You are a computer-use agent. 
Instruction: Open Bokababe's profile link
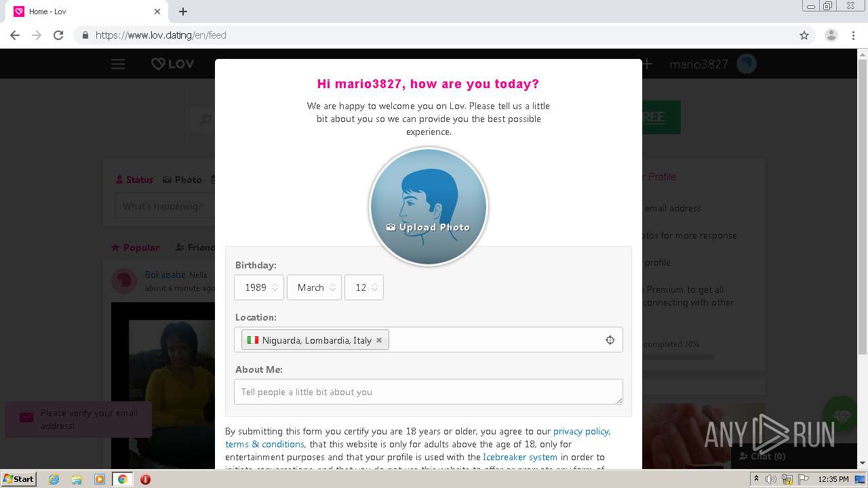[x=165, y=274]
